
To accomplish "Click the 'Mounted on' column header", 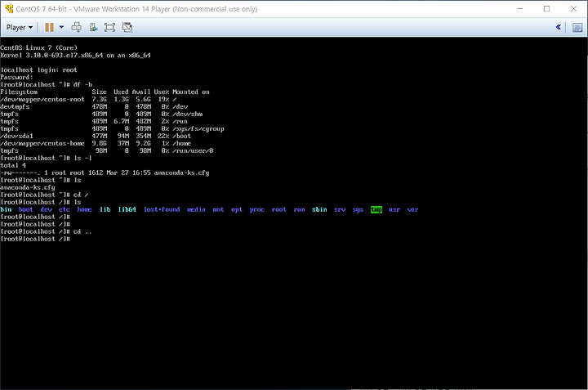I will pos(191,92).
